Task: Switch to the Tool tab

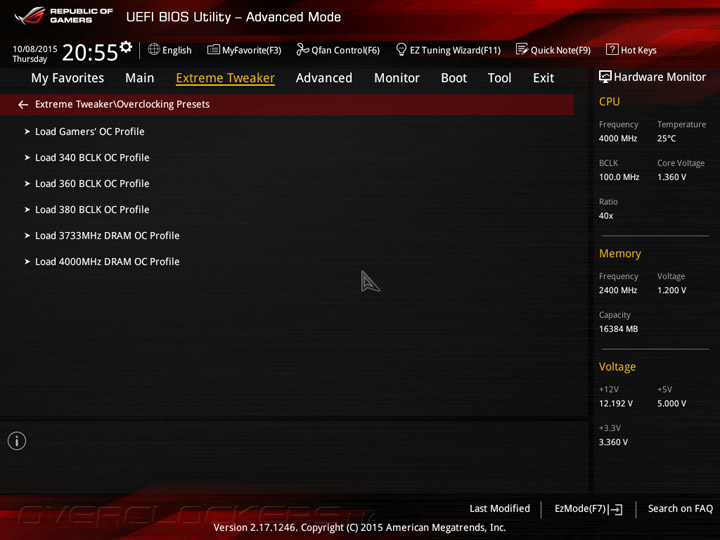Action: [x=500, y=78]
